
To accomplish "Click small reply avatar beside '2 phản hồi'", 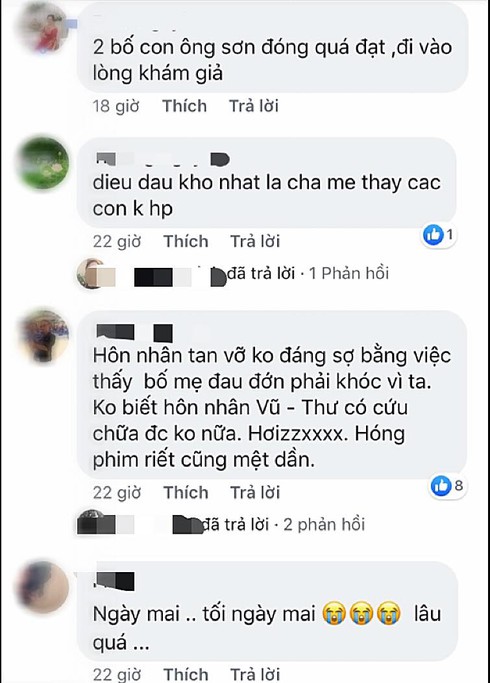I will click(91, 522).
